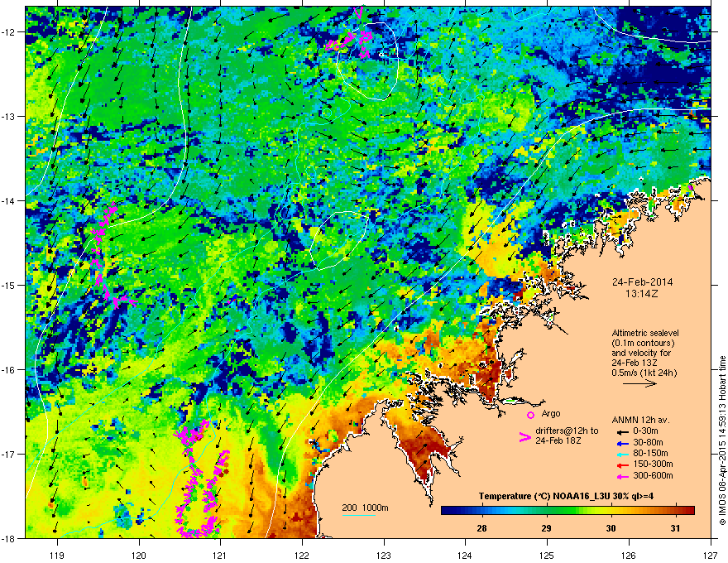Click the 13:14Z time label
The image size is (728, 563).
click(x=642, y=294)
